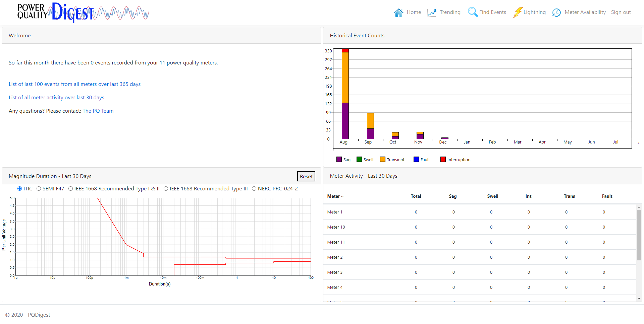Sort the table by Fault column
644x324 pixels.
click(x=607, y=196)
